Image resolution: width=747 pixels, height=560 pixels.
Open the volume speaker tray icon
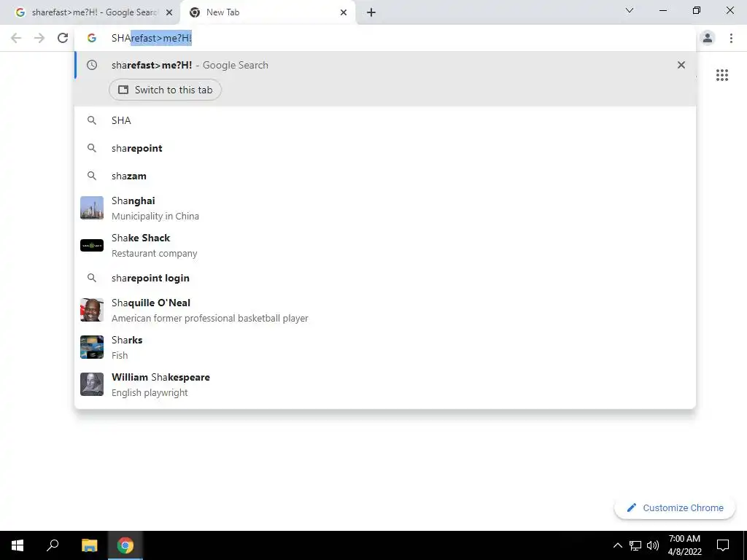[653, 545]
